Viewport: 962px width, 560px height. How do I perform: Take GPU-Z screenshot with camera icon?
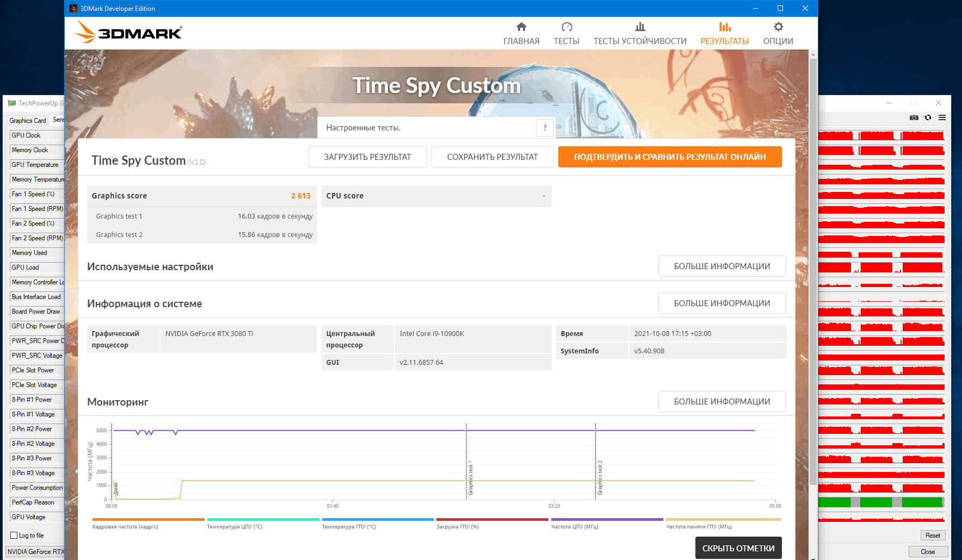tap(914, 117)
